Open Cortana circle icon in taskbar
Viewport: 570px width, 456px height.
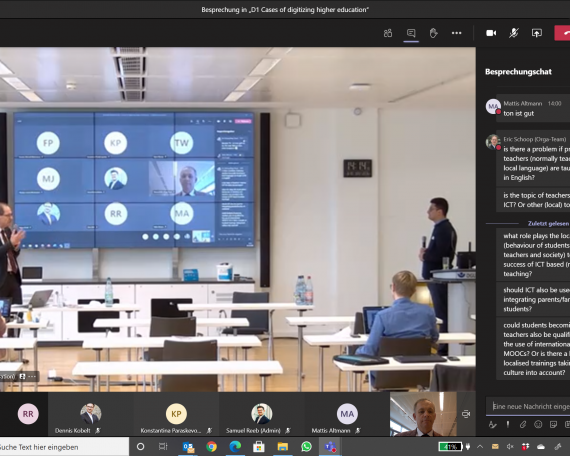point(140,447)
